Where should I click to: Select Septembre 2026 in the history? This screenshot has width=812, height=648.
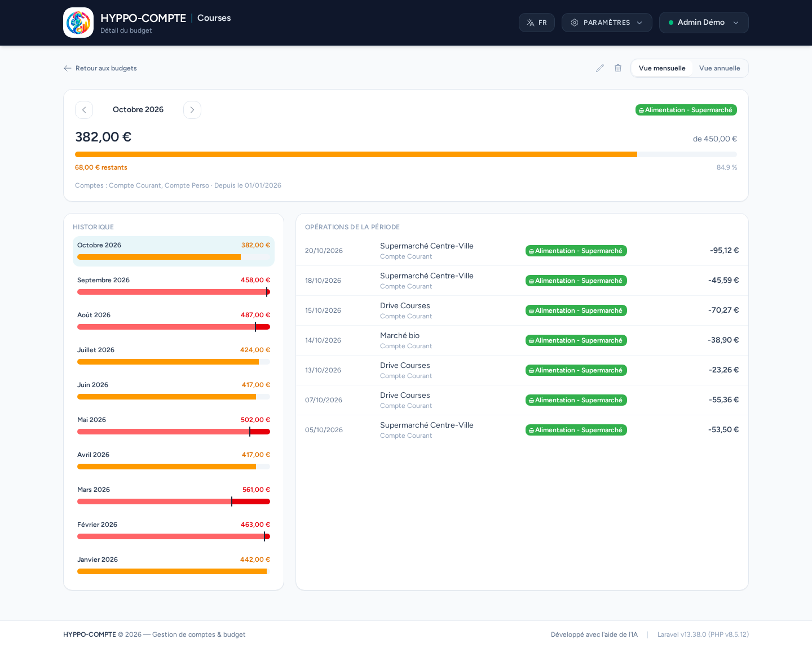pos(174,286)
